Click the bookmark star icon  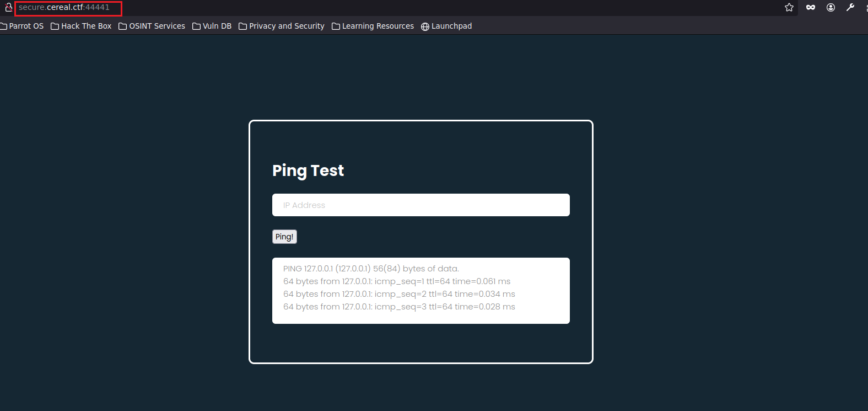point(789,7)
